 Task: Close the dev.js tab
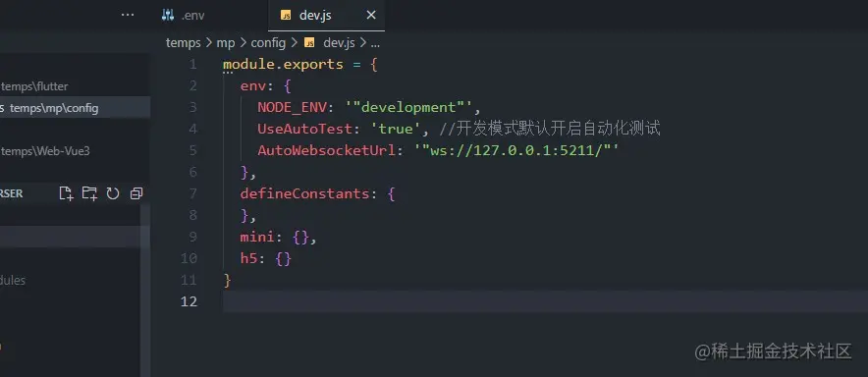371,16
